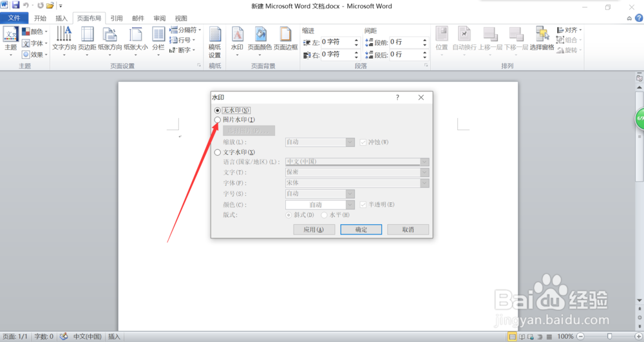Customize Quick Access Toolbar dropdown arrow

tap(61, 6)
